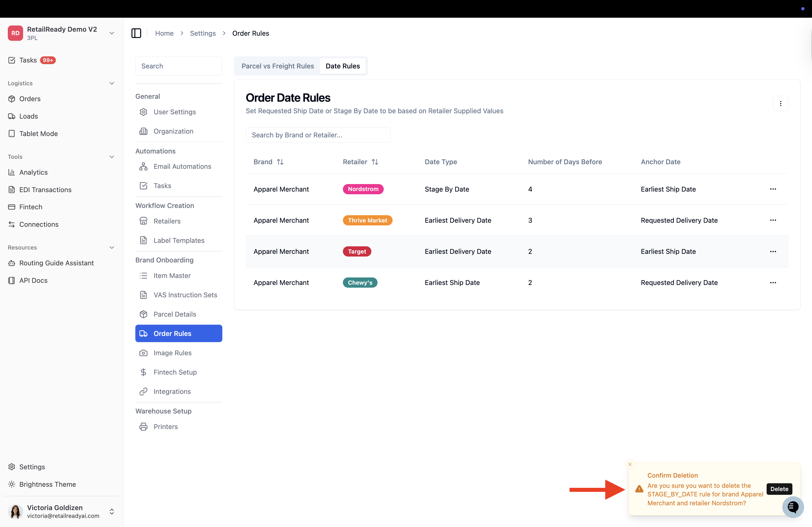812x527 pixels.
Task: Open Loads in the sidebar
Action: (28, 116)
